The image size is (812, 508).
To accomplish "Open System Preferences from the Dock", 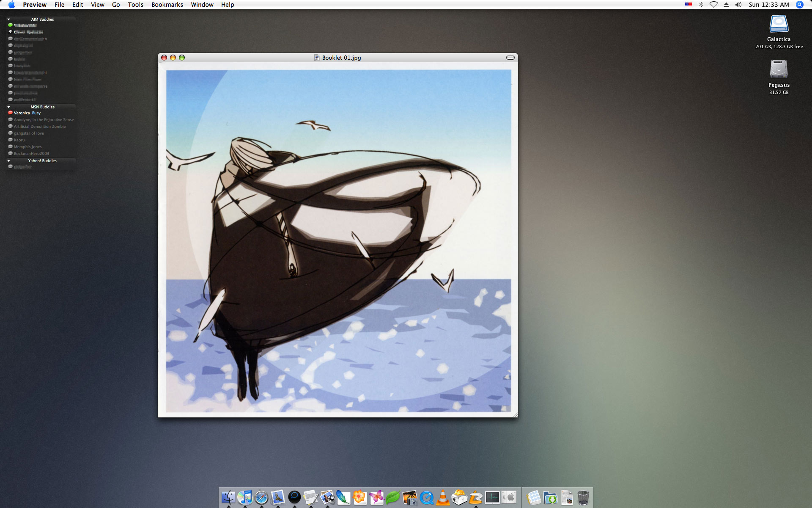I will click(x=509, y=497).
